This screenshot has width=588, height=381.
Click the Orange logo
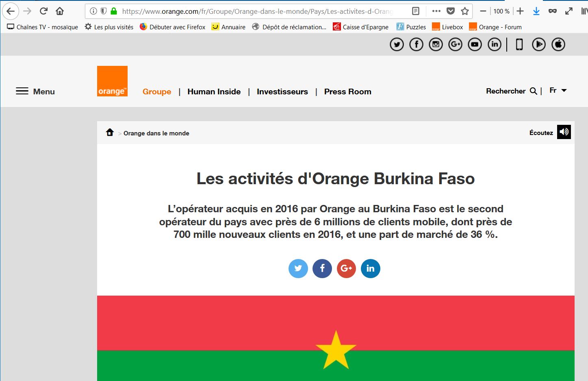point(112,81)
